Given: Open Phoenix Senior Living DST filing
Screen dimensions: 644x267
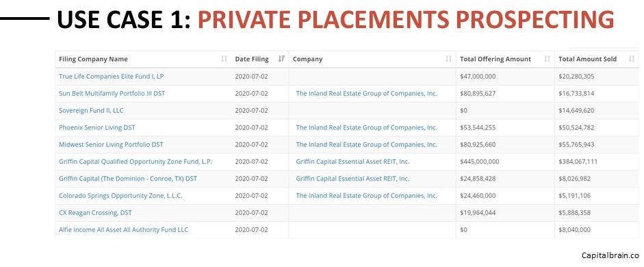Looking at the screenshot, I should pos(97,127).
